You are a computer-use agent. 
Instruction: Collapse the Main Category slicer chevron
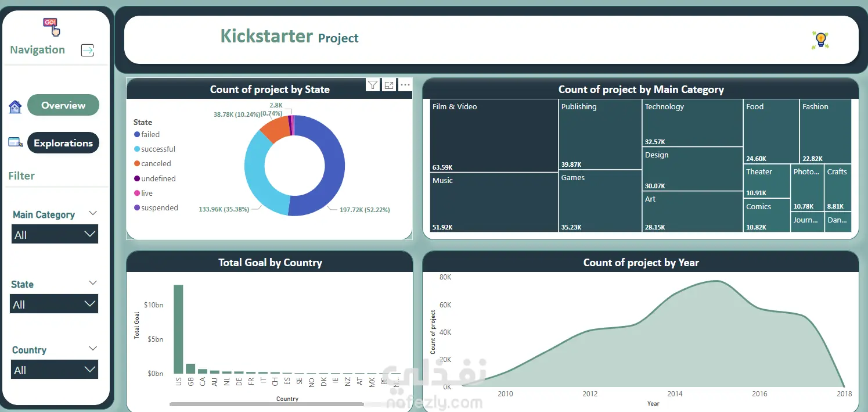click(92, 214)
